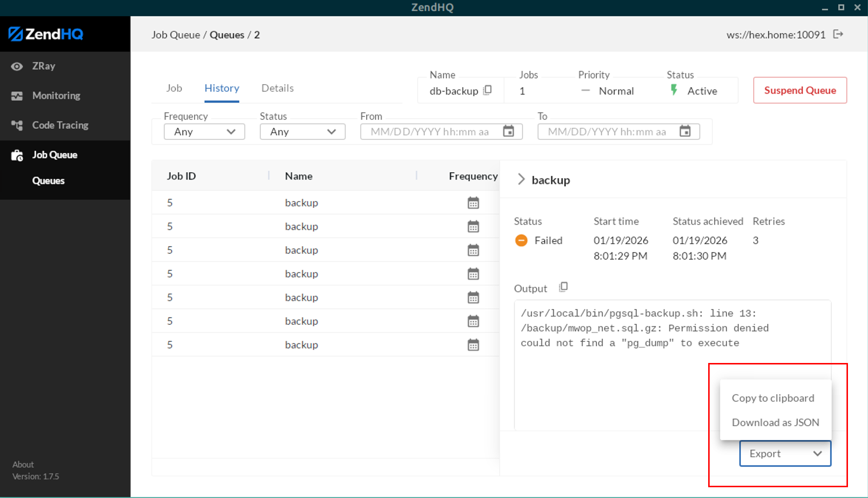Collapse the backup details panel chevron
The height and width of the screenshot is (498, 868).
tap(521, 180)
